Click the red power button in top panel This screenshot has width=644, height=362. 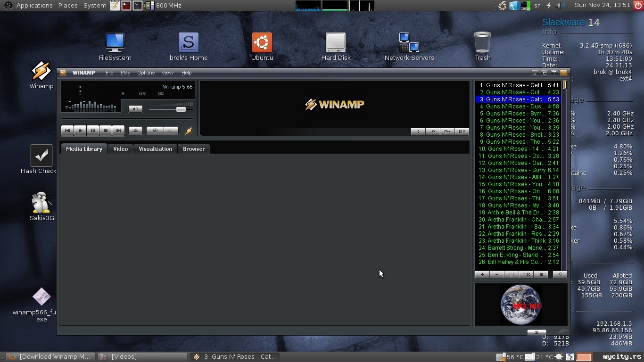click(638, 6)
